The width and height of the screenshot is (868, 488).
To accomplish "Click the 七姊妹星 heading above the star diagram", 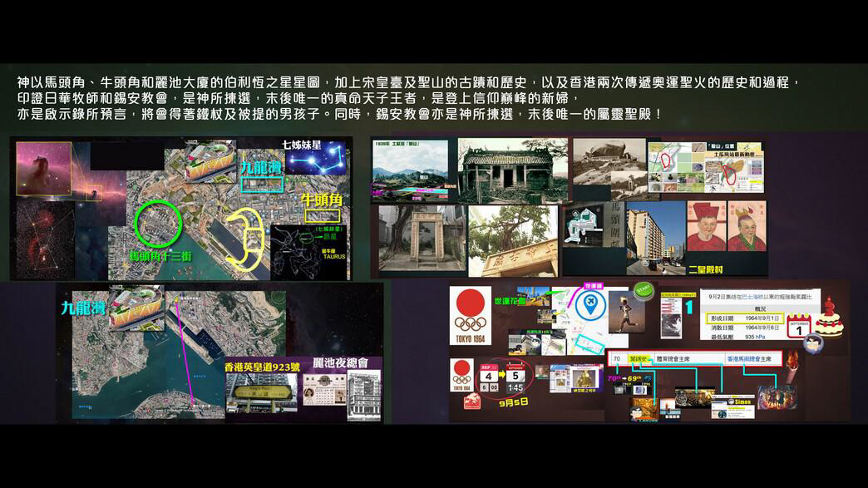I will (x=301, y=145).
